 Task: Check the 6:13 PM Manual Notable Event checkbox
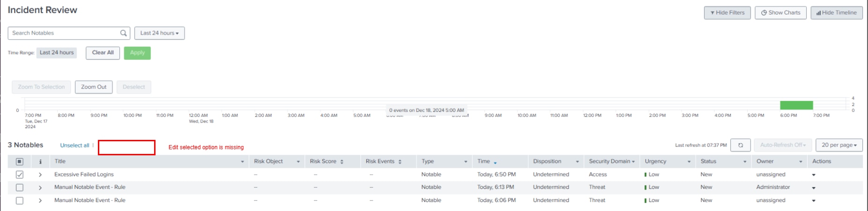click(20, 187)
